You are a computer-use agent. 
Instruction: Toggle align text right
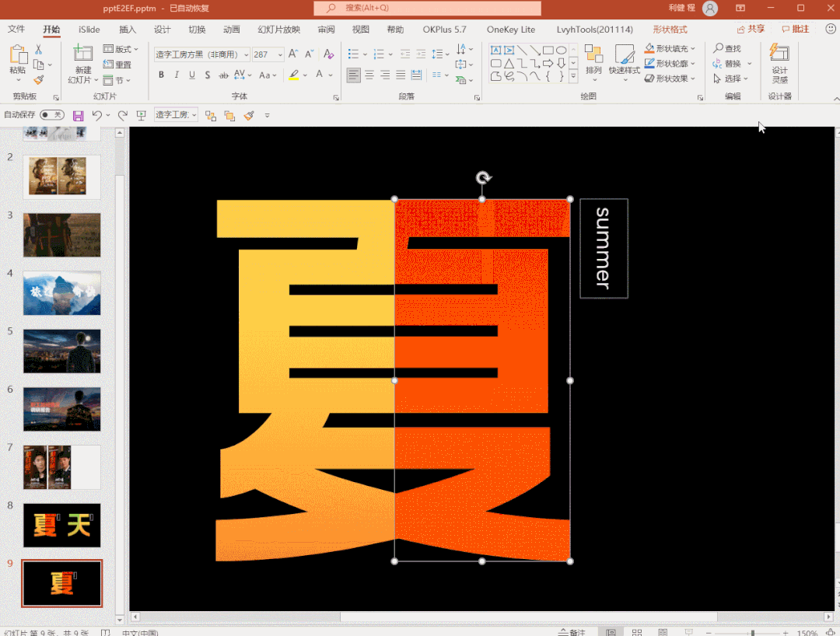coord(385,75)
